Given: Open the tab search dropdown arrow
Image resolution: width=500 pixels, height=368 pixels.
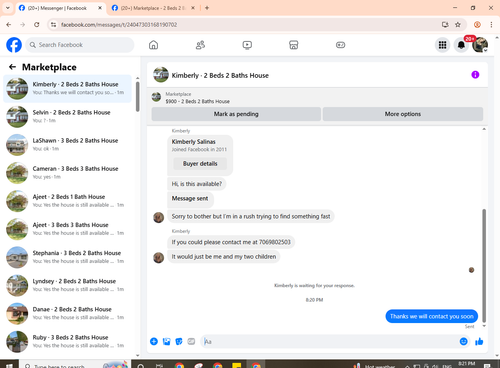Looking at the screenshot, I should tap(8, 8).
